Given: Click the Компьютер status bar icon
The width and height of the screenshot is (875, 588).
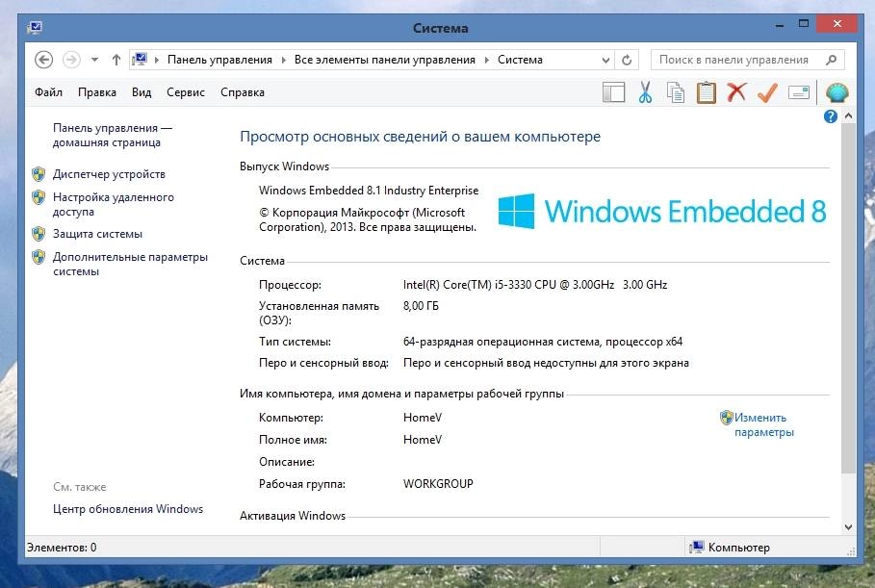Looking at the screenshot, I should coord(696,548).
